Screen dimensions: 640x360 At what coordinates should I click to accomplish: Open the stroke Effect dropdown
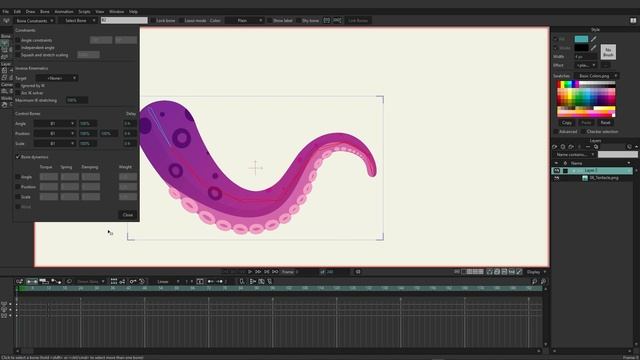pos(586,65)
